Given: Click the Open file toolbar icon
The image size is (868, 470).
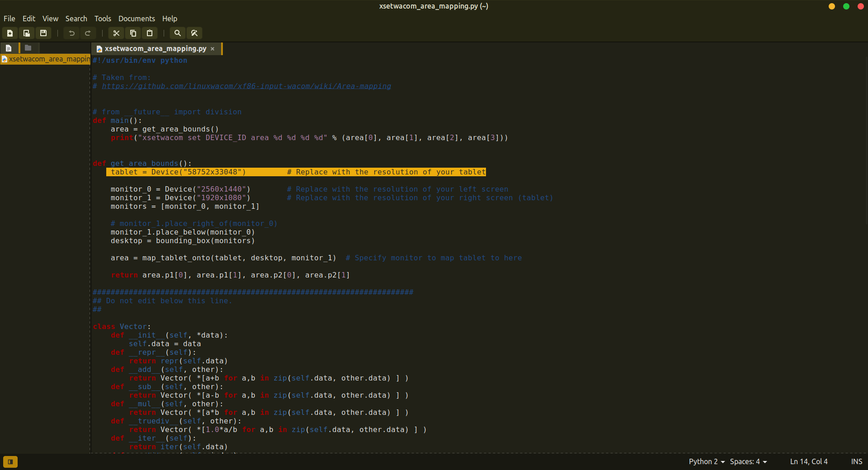Looking at the screenshot, I should [x=27, y=33].
